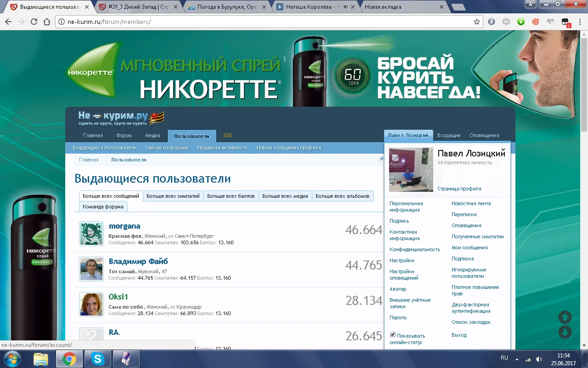Reload the page with the refresh icon

(34, 22)
